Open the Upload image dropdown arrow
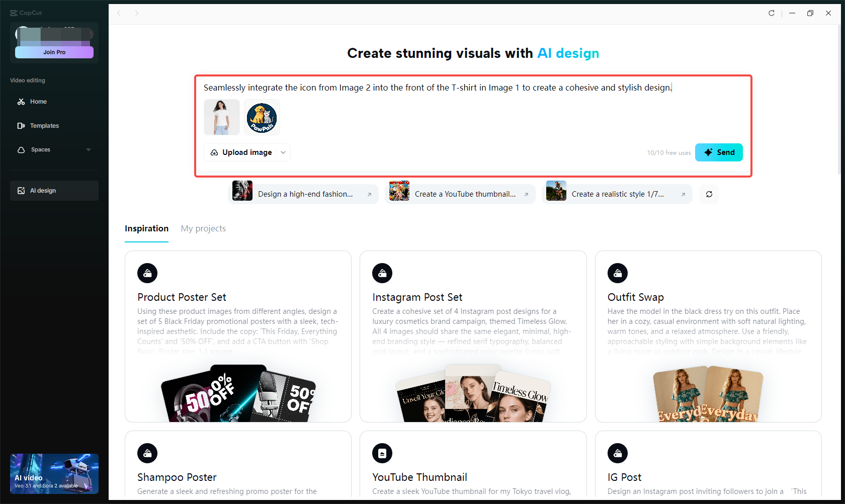The height and width of the screenshot is (504, 845). 283,152
